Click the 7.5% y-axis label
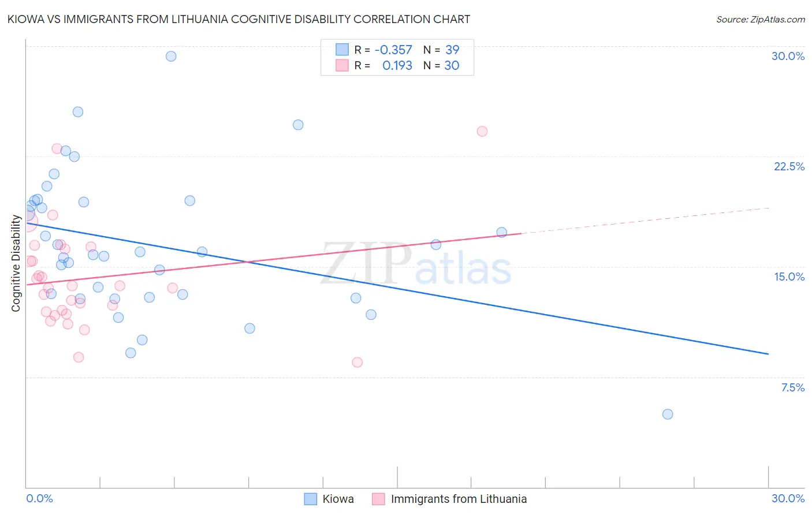 click(793, 387)
